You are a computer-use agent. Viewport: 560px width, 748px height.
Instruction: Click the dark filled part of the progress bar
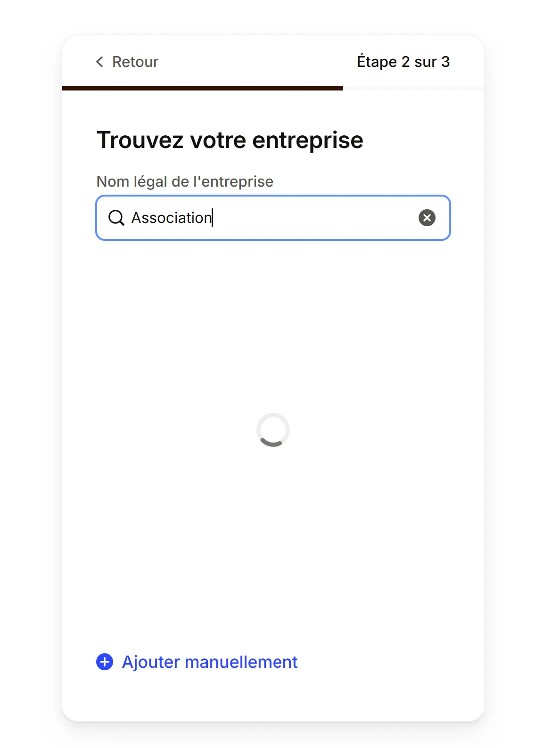point(203,88)
